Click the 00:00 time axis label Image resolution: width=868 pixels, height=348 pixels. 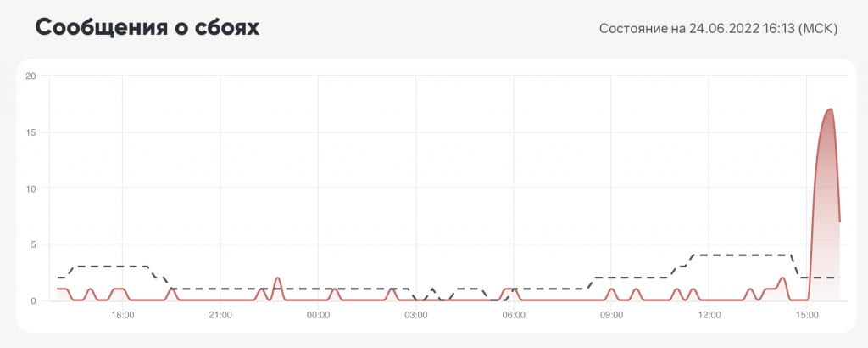pos(318,316)
